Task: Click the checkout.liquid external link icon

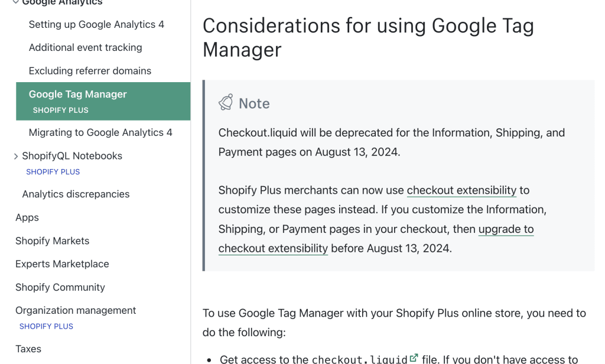Action: [414, 358]
